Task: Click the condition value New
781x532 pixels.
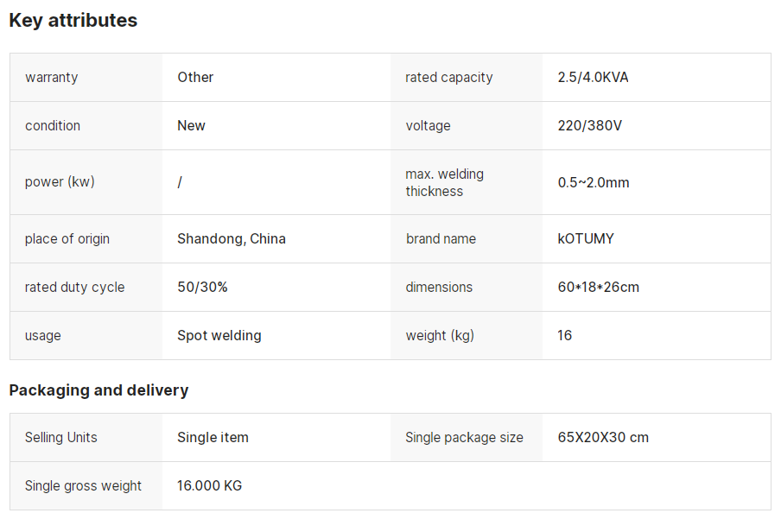Action: tap(191, 125)
